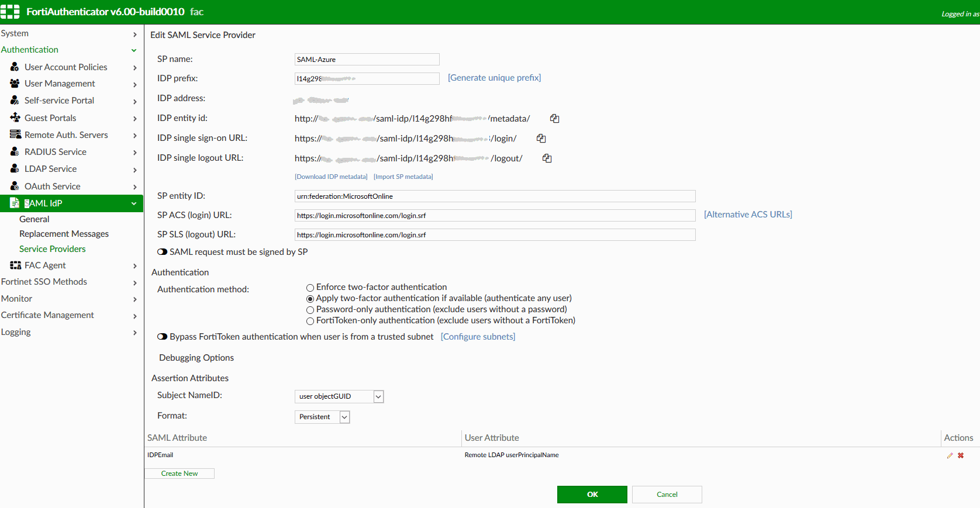Viewport: 980px width, 508px height.
Task: Expand the Fortinet SSO Methods chevron
Action: coord(134,283)
